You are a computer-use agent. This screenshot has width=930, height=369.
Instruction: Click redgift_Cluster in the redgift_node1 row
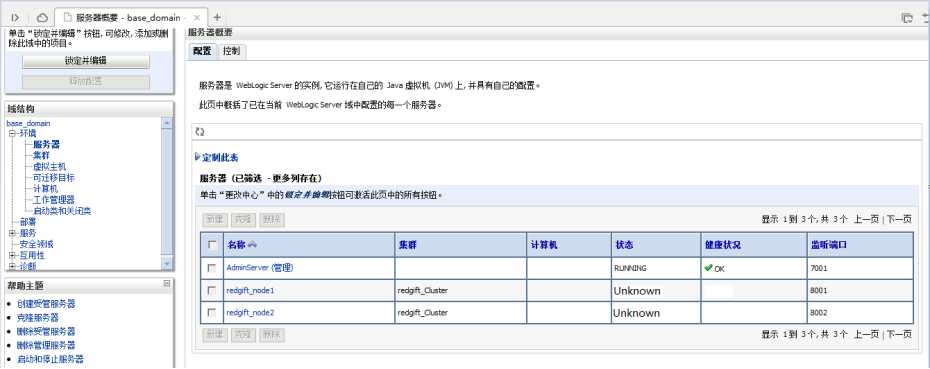423,291
